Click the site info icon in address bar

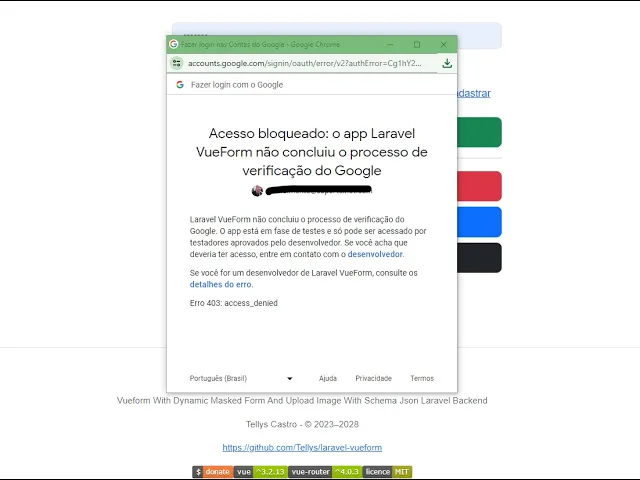pos(177,63)
